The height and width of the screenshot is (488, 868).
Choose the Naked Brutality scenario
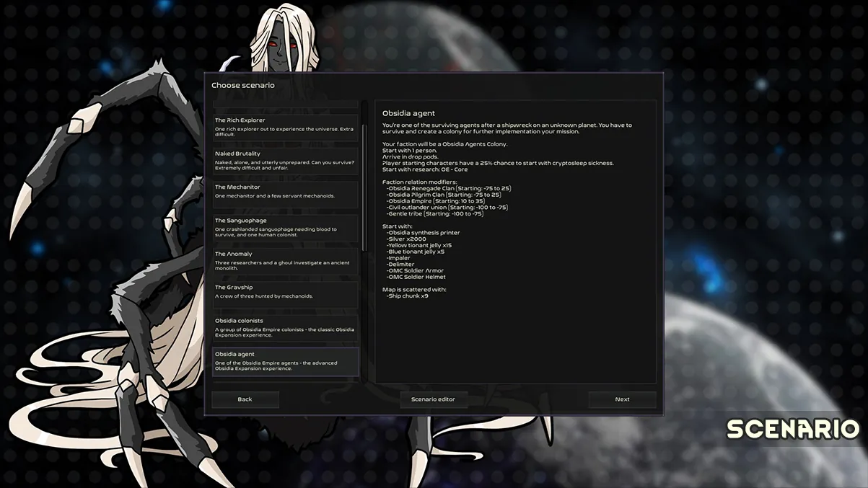pos(285,158)
